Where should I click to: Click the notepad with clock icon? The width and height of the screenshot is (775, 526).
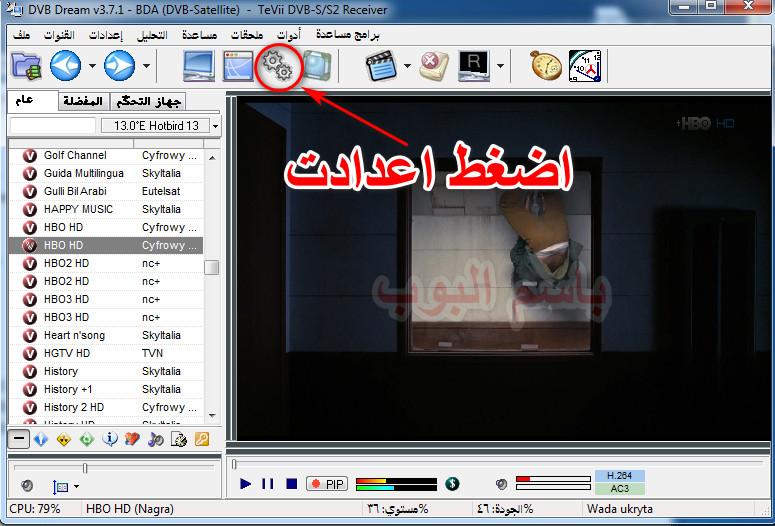point(178,439)
